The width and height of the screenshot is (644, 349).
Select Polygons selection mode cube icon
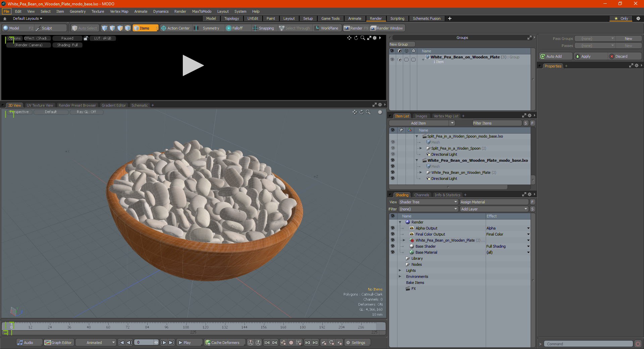click(120, 28)
